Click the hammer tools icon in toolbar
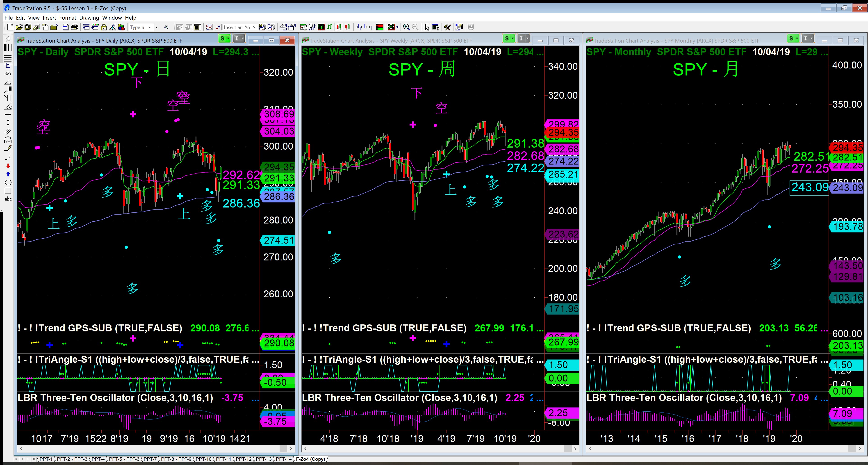The width and height of the screenshot is (868, 465). [447, 27]
